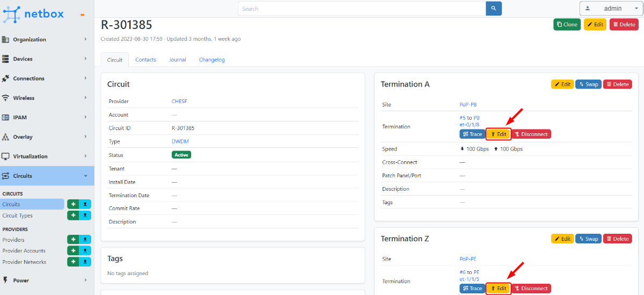Disconnect the Termination Z cable
Viewport: 644px width, 295px height.
coord(531,289)
